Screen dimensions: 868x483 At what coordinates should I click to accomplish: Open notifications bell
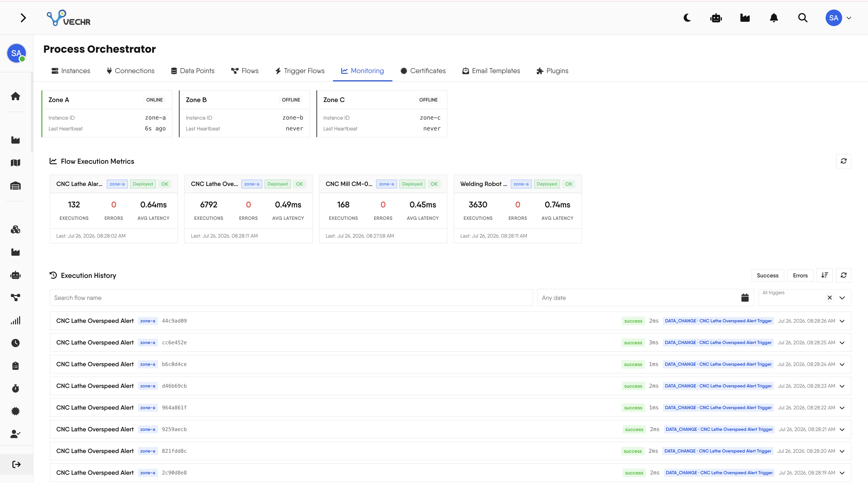coord(774,18)
